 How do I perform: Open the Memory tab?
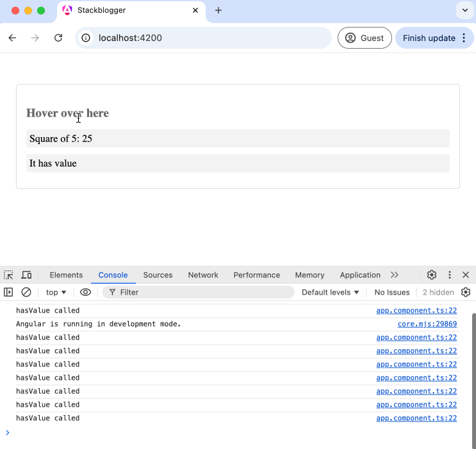tap(309, 275)
